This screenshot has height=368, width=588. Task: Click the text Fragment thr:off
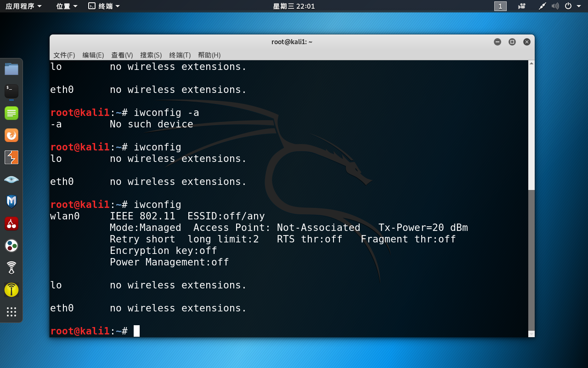point(408,239)
